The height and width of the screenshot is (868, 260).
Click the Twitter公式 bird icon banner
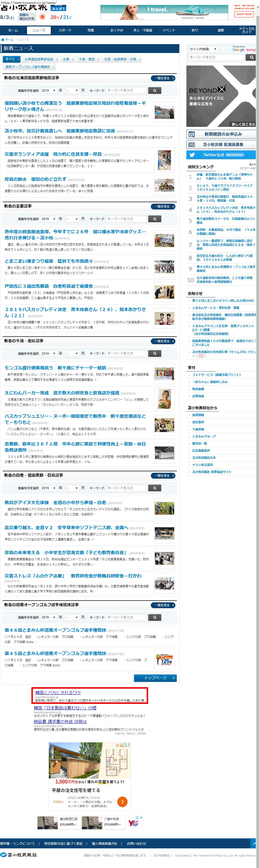point(192,155)
